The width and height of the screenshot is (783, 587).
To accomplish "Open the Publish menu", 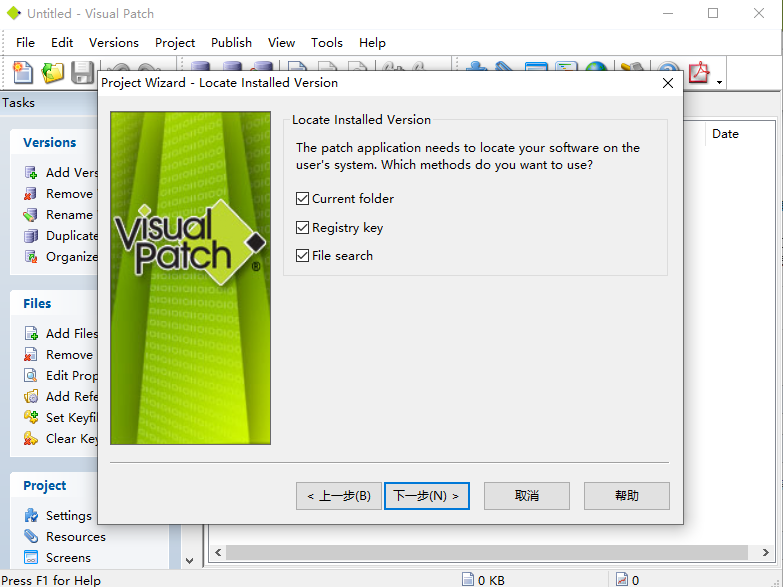I will click(x=231, y=43).
